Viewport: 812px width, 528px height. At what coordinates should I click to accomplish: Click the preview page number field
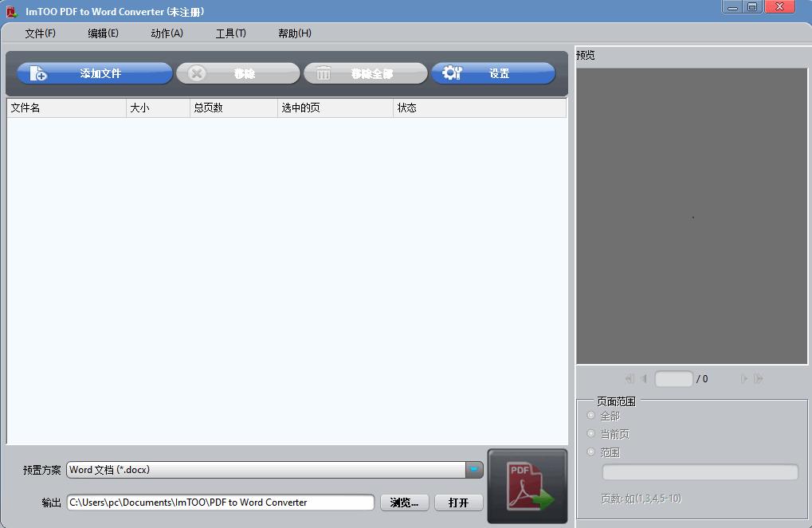point(673,379)
